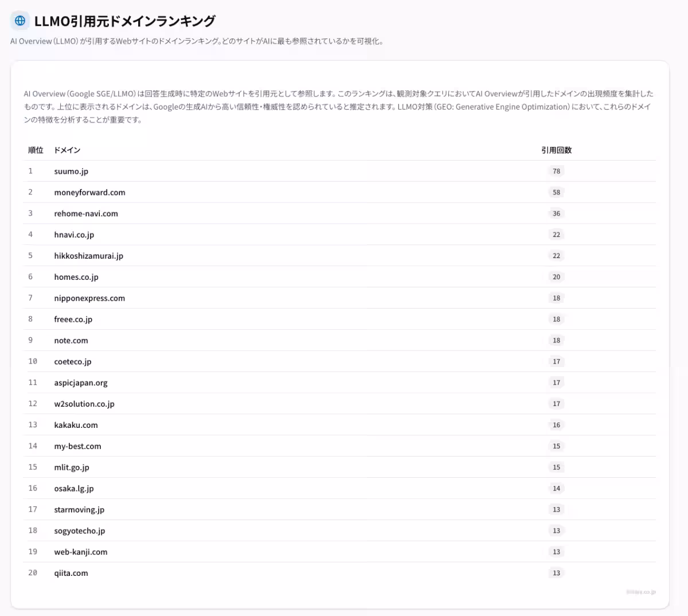
Task: Click citation count 22 for hnavi.co.jp
Action: click(556, 235)
